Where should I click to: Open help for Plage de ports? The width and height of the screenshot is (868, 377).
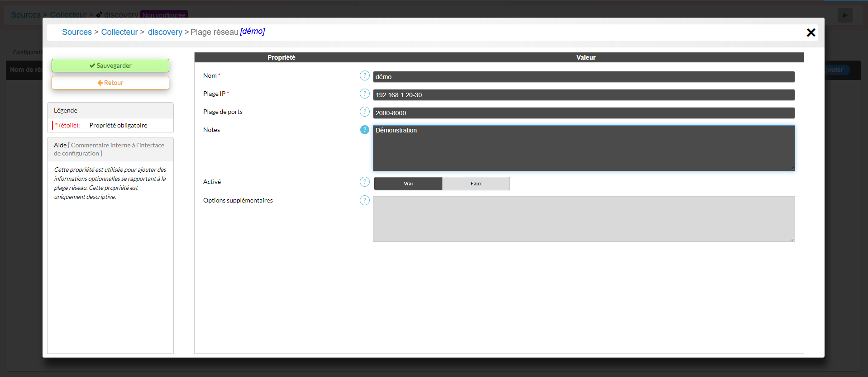(x=364, y=112)
